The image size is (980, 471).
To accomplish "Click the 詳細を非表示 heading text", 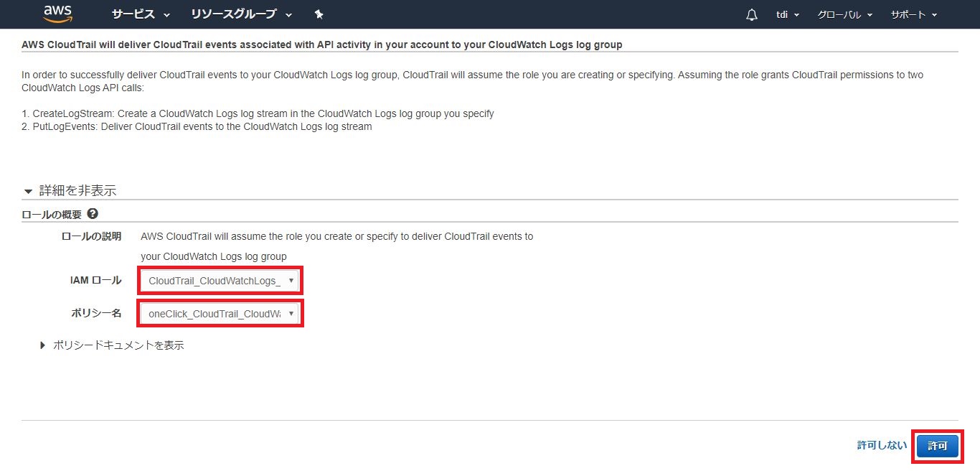I will pyautogui.click(x=77, y=191).
